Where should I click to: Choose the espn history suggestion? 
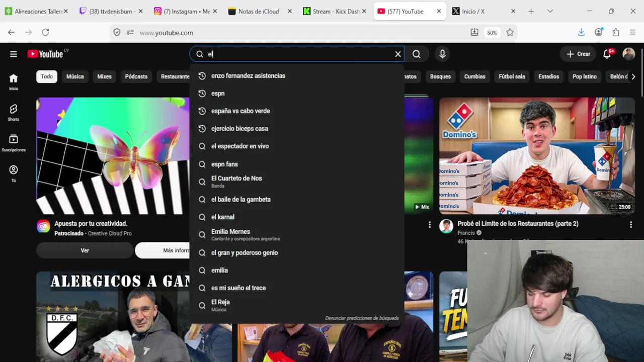[297, 94]
